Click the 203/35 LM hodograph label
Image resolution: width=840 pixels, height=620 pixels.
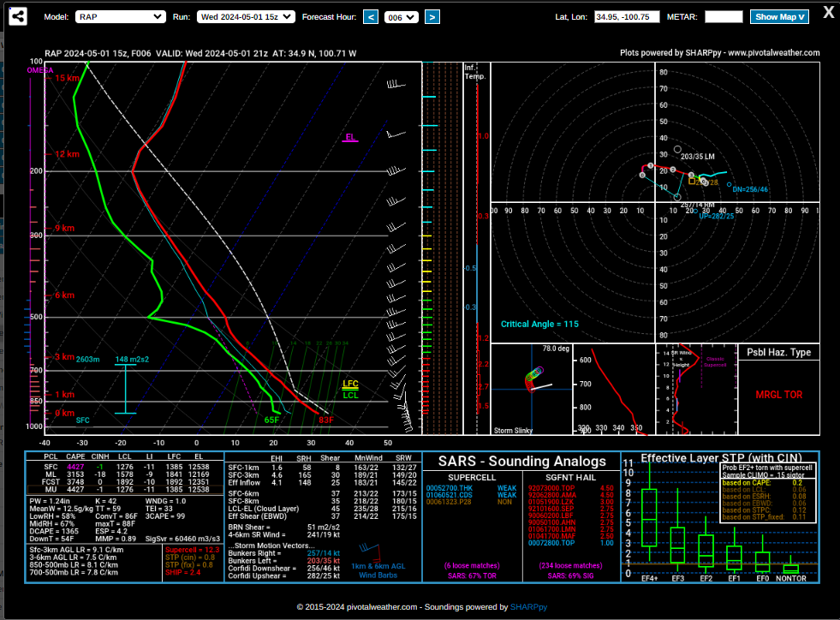(698, 157)
